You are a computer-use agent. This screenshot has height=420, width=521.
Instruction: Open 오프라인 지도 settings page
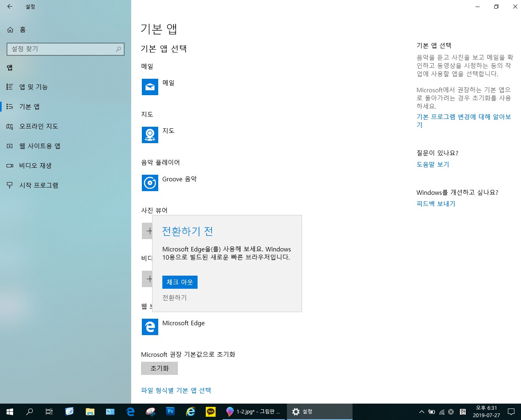tap(66, 126)
